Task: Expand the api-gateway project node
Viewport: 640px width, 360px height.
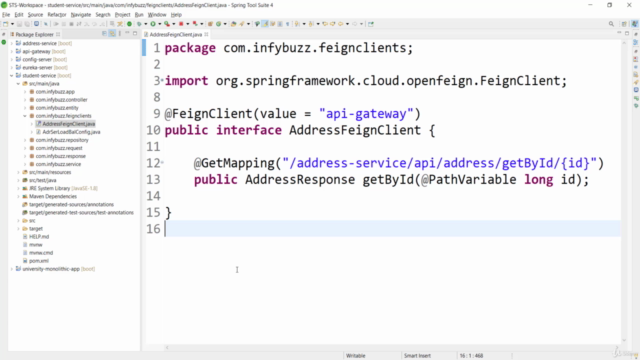Action: pos(12,51)
